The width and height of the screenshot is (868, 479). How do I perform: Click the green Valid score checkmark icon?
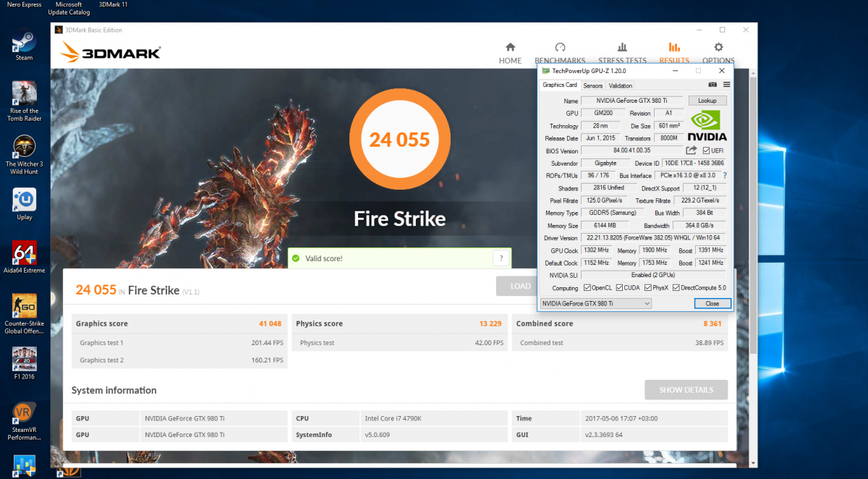pyautogui.click(x=295, y=258)
